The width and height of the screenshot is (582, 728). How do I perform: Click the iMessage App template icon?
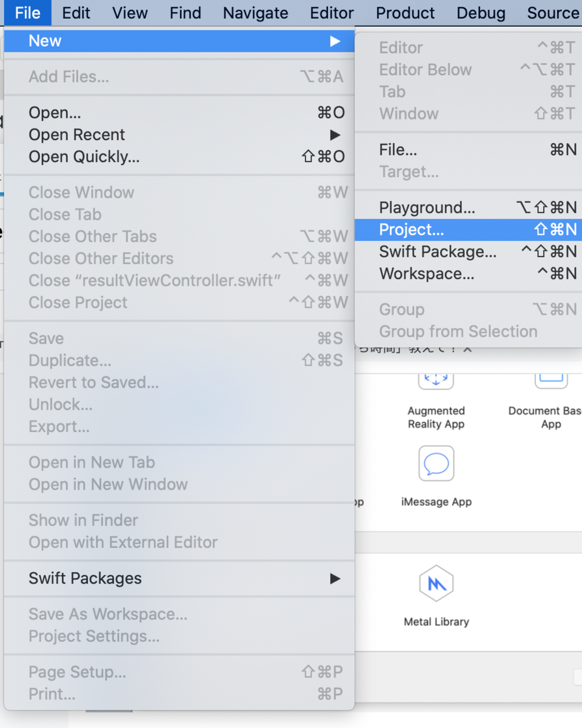coord(436,464)
